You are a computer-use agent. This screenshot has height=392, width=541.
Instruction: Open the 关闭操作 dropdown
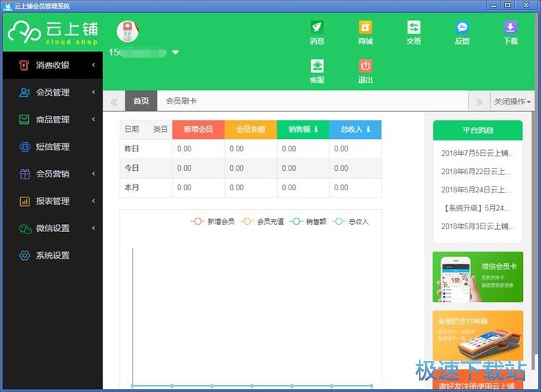click(x=512, y=102)
